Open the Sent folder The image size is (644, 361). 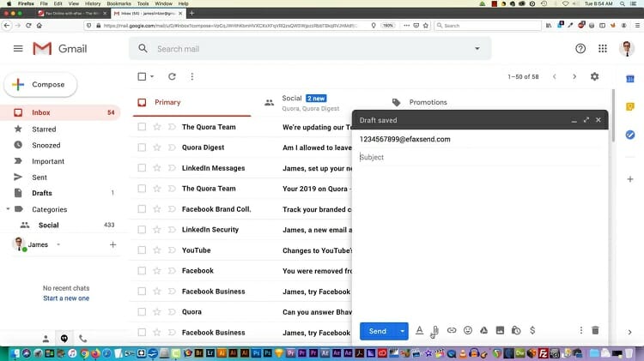[61, 177]
